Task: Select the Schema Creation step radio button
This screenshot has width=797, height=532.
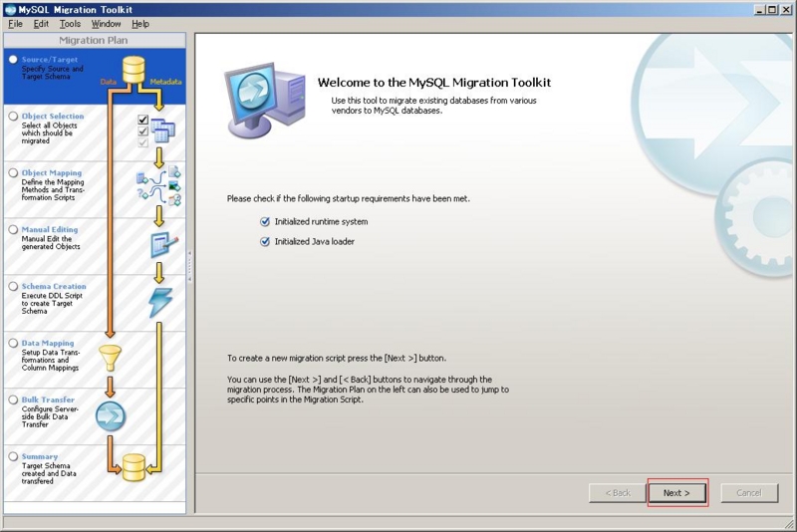Action: [13, 286]
